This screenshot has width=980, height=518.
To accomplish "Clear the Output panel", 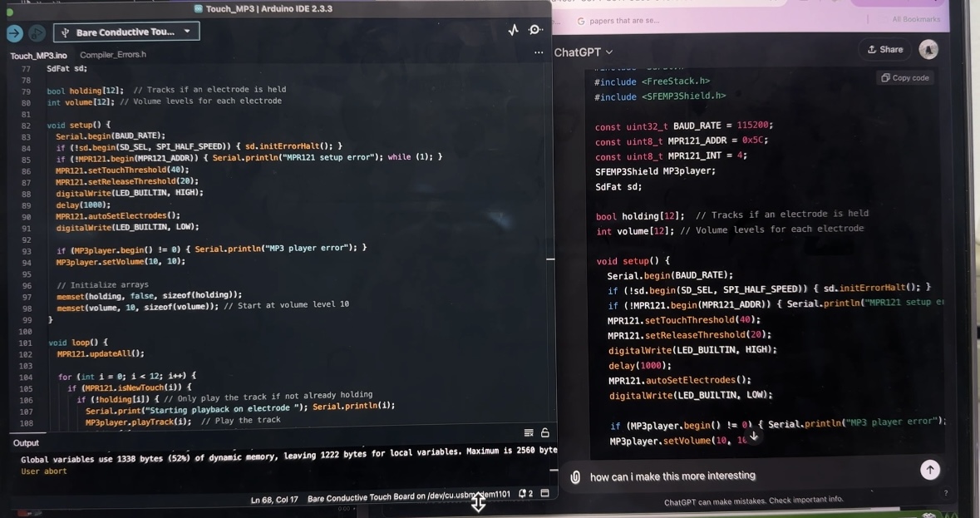I will 529,432.
